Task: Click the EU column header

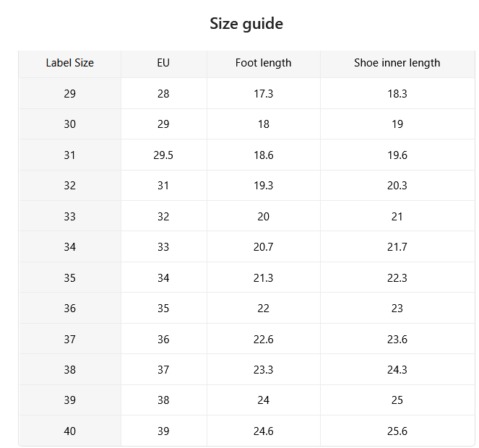Action: click(x=163, y=63)
